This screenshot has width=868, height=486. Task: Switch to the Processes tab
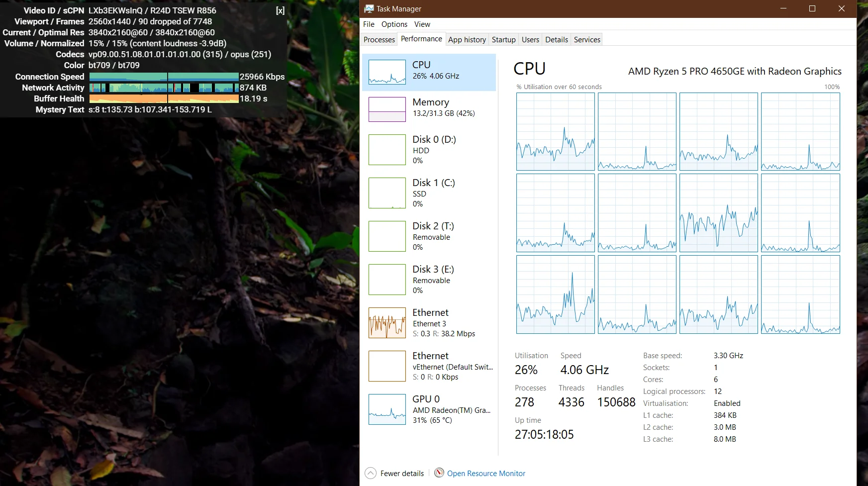tap(379, 40)
